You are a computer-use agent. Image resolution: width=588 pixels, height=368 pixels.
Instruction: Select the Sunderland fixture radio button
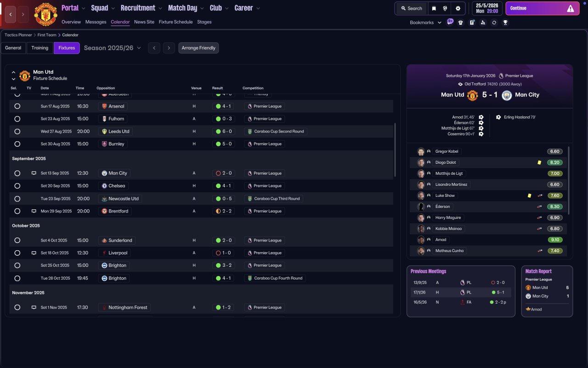17,241
